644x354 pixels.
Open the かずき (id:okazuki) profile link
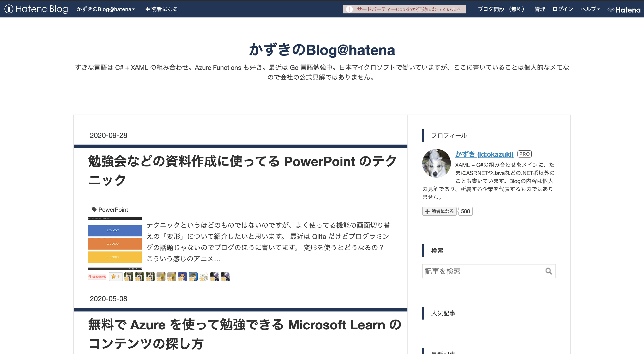coord(484,154)
